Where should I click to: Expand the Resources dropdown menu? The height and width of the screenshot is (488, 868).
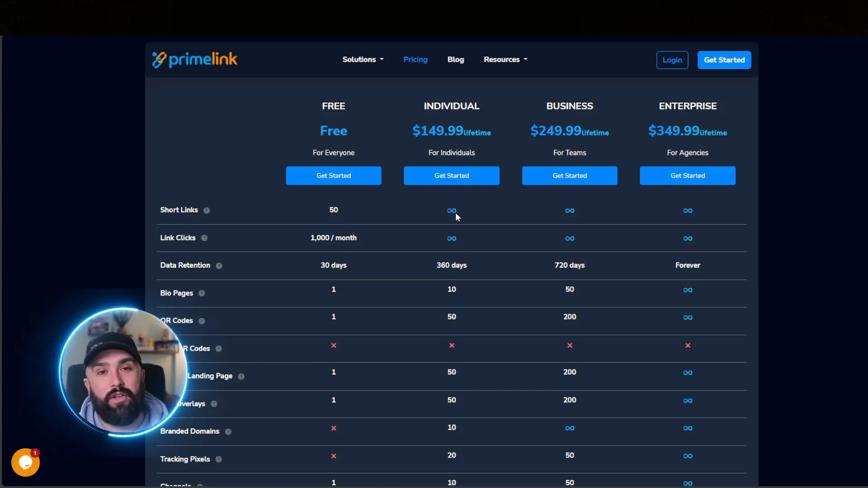[x=505, y=60]
